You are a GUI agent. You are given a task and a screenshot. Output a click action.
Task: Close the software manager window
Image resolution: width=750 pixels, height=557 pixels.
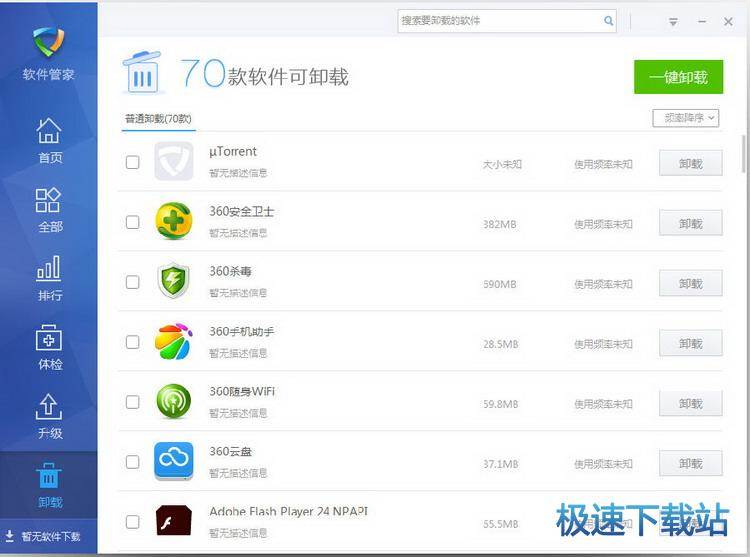tap(728, 22)
